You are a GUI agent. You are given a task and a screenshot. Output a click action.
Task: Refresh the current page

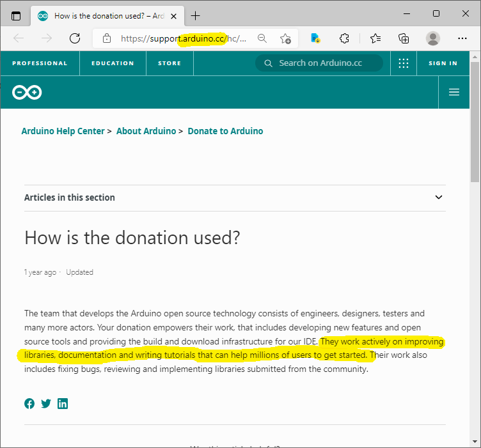point(75,38)
